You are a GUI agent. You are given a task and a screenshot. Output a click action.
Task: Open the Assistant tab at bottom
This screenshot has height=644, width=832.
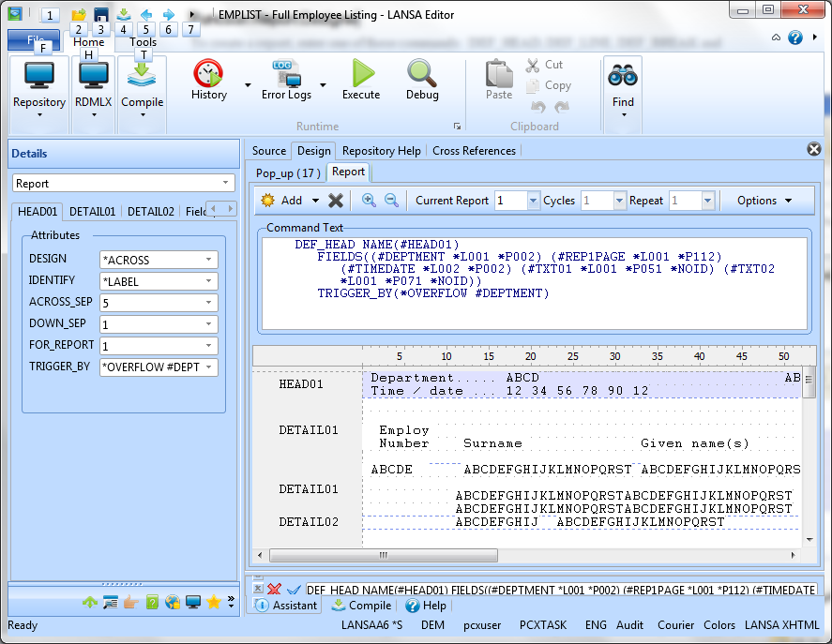286,606
